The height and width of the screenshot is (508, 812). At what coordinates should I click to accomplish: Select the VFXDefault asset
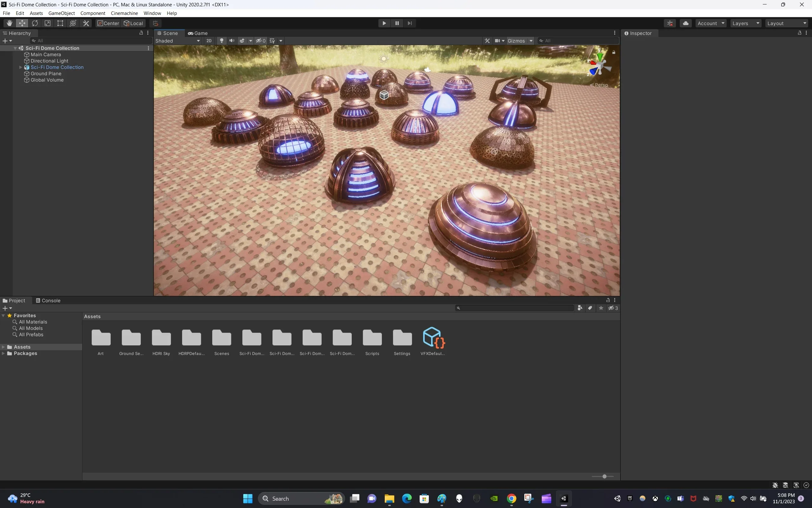(433, 341)
